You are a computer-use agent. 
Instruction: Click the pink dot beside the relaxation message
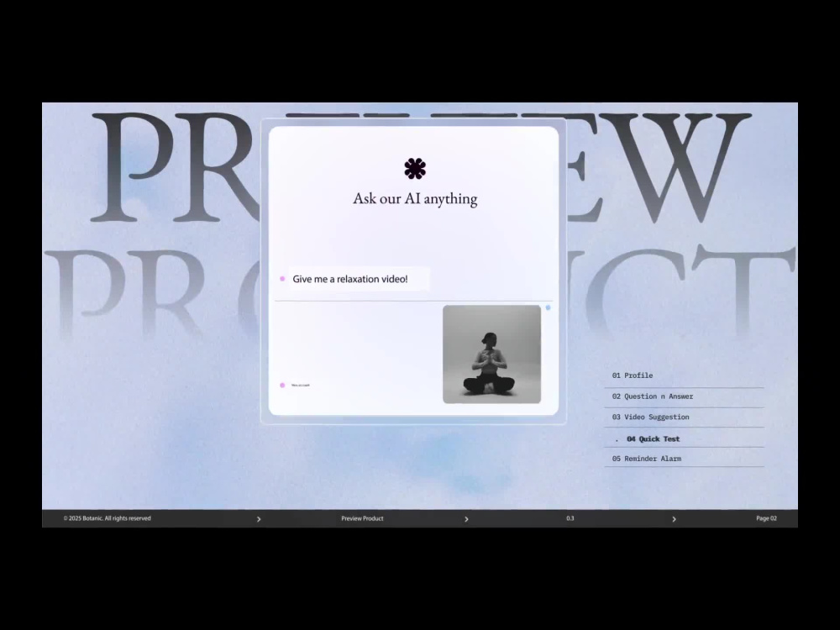(282, 279)
